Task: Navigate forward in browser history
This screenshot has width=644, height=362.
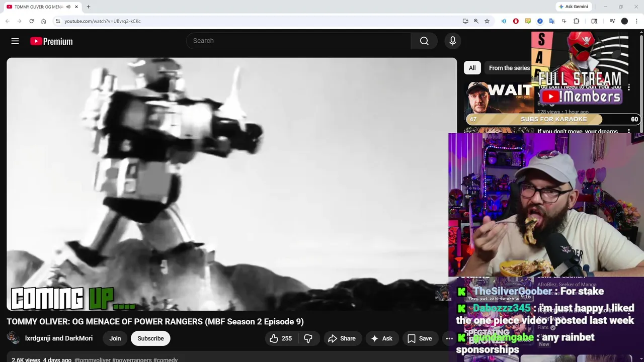Action: click(19, 21)
